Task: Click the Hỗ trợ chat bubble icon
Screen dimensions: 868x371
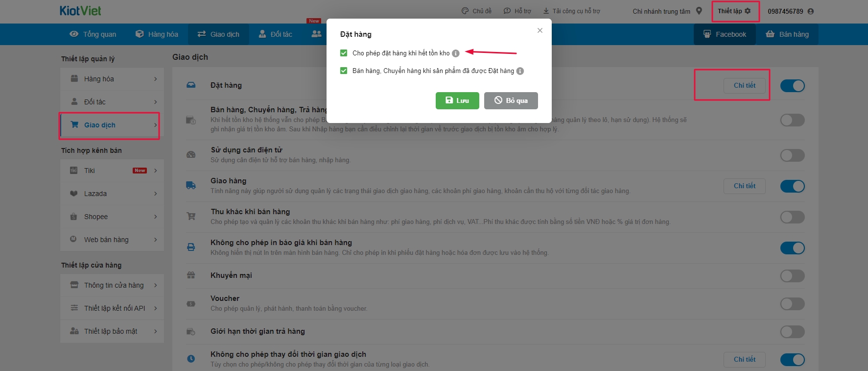Action: pos(507,11)
